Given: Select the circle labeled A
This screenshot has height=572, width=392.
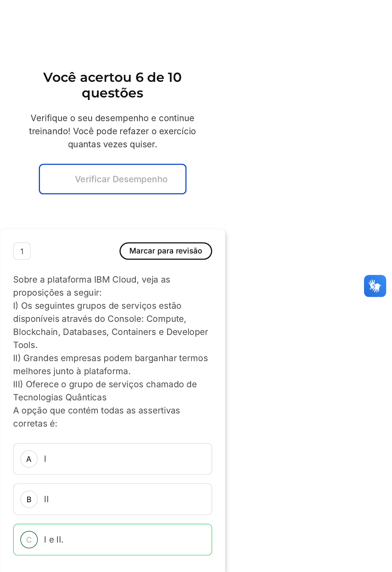Looking at the screenshot, I should click(x=29, y=459).
